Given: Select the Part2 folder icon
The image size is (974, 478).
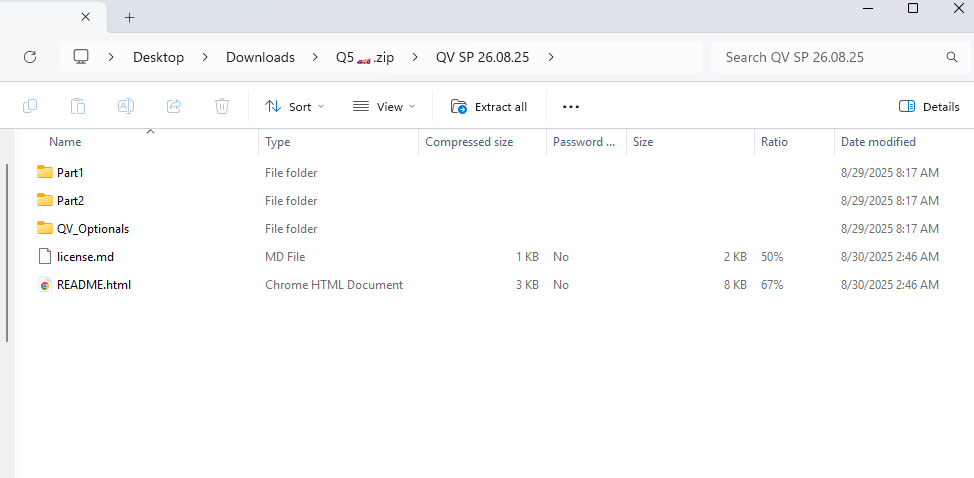Looking at the screenshot, I should (45, 200).
